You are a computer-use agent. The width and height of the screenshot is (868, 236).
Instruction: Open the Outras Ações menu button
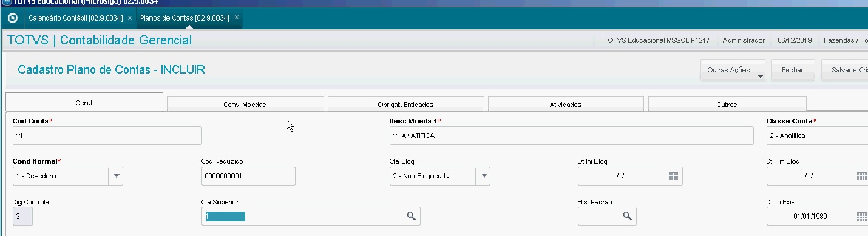pos(733,70)
